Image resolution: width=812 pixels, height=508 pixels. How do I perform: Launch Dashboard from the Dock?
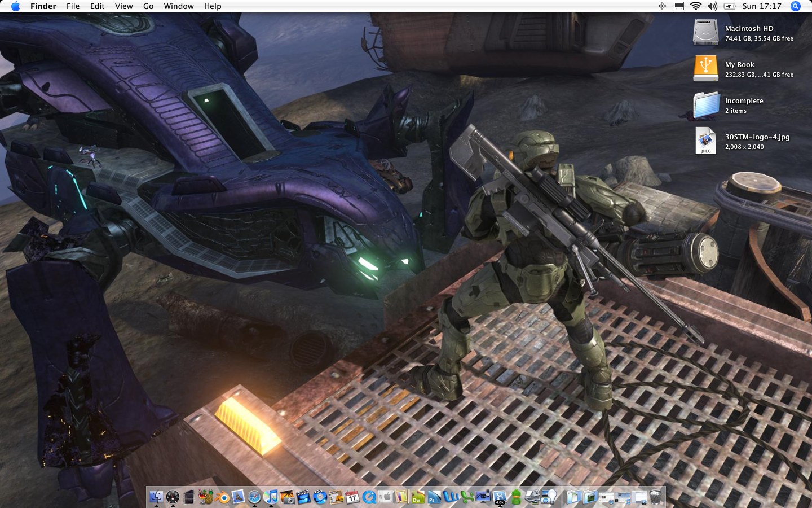tap(173, 497)
